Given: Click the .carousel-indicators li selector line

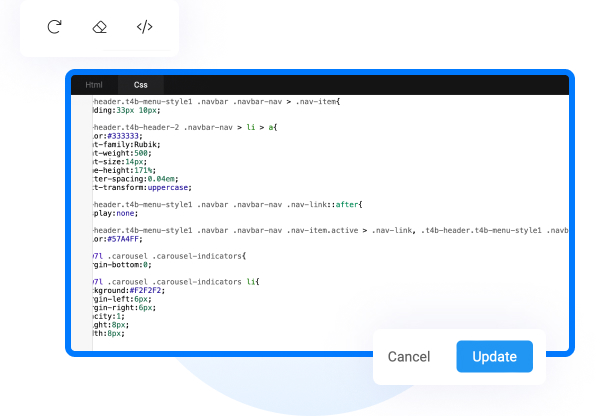Looking at the screenshot, I should click(x=176, y=282).
